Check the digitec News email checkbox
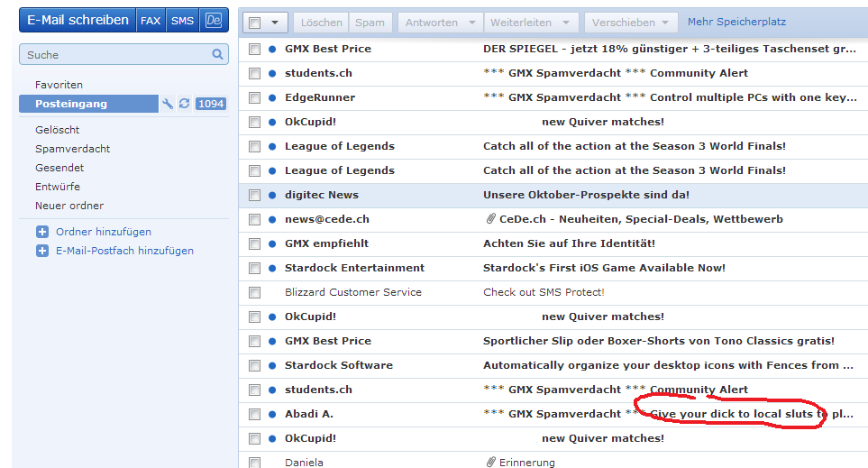The image size is (868, 468). (255, 195)
